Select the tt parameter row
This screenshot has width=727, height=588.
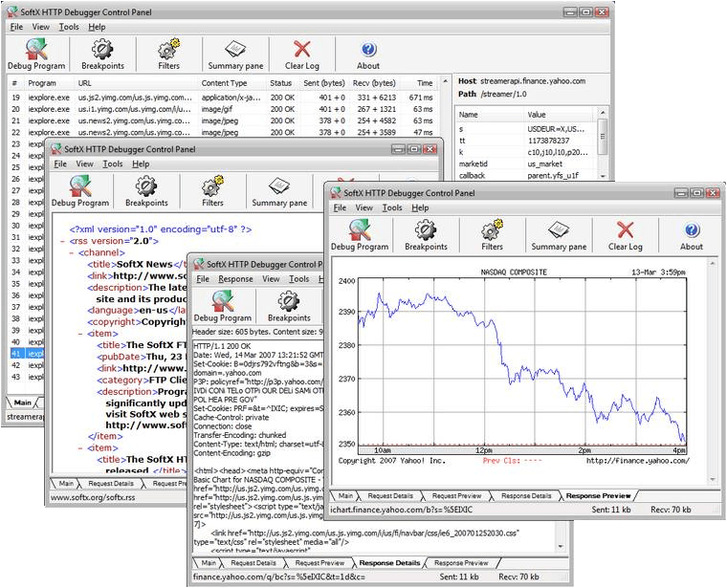tap(525, 141)
